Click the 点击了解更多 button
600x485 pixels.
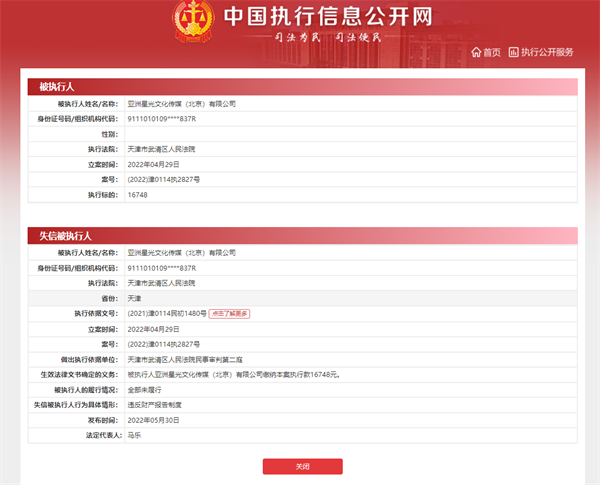[229, 314]
